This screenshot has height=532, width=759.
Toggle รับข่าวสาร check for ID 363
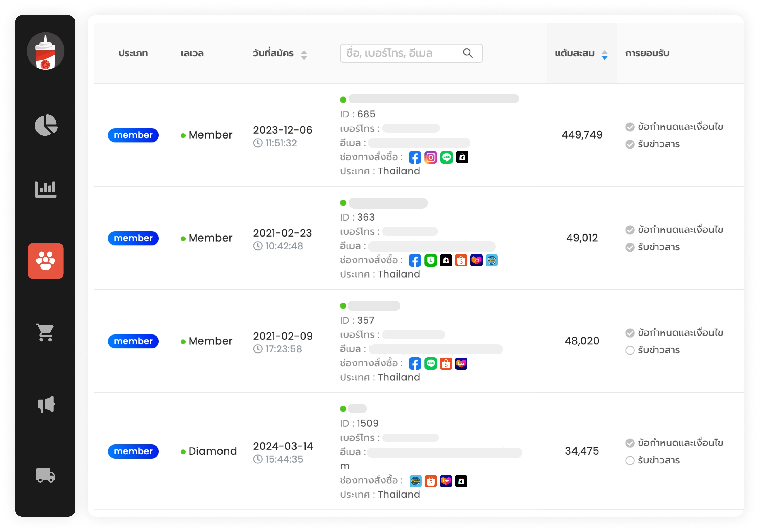tap(630, 247)
